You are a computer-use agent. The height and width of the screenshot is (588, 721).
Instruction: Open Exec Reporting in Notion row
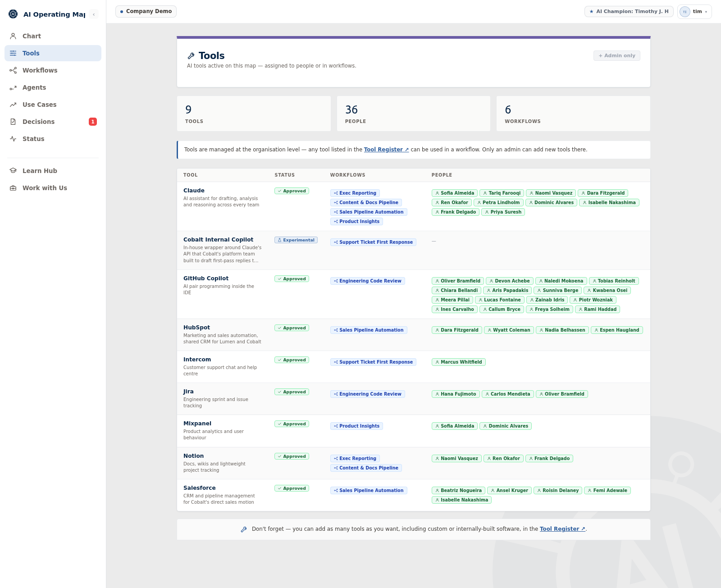click(x=355, y=458)
